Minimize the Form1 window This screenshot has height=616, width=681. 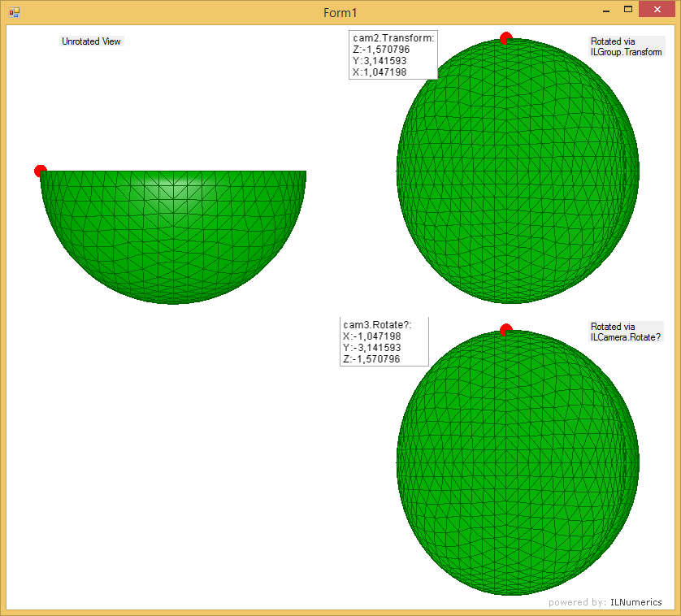(x=606, y=10)
